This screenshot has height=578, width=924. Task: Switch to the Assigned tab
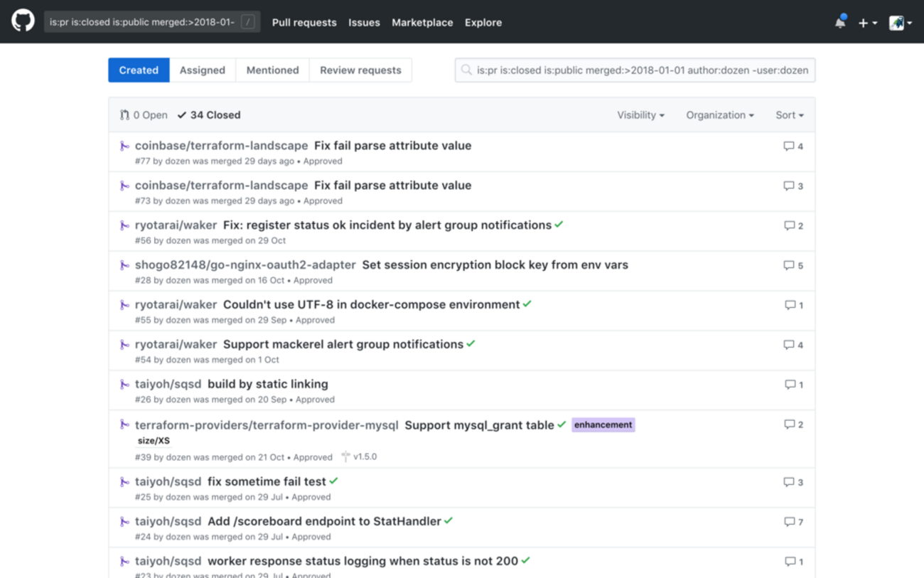202,70
